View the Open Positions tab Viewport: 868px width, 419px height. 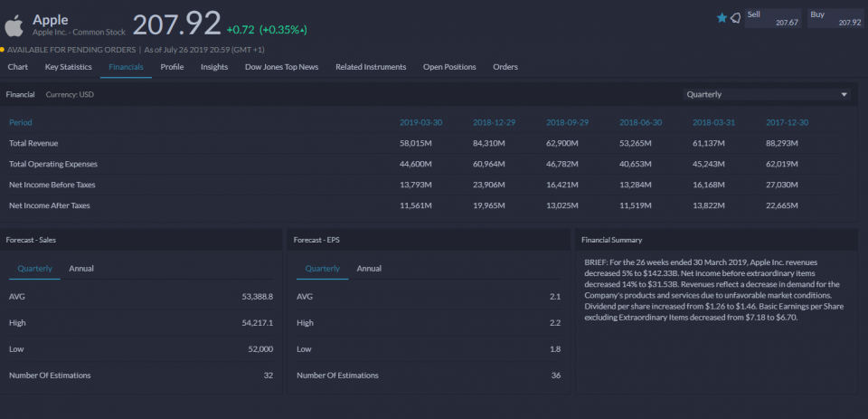(x=449, y=67)
